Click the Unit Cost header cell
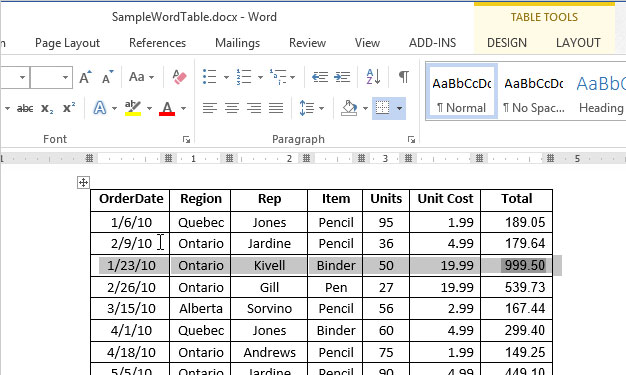Screen dimensions: 626x375 [x=445, y=200]
